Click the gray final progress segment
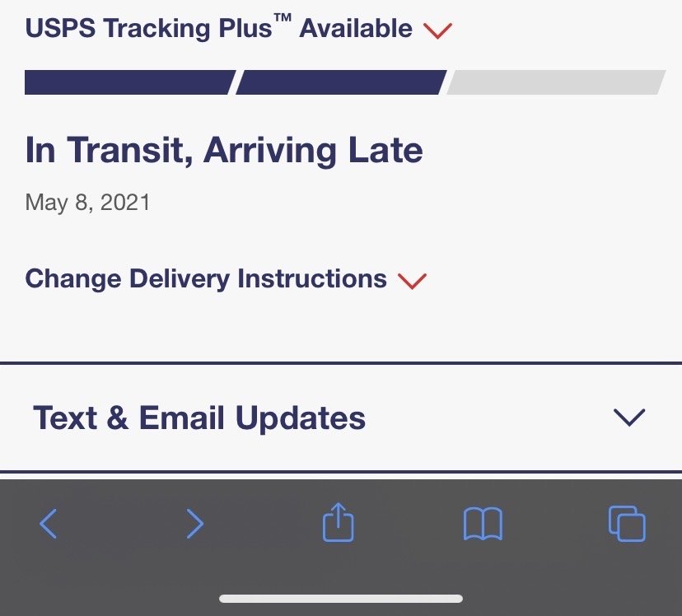Image resolution: width=682 pixels, height=616 pixels. pos(555,82)
